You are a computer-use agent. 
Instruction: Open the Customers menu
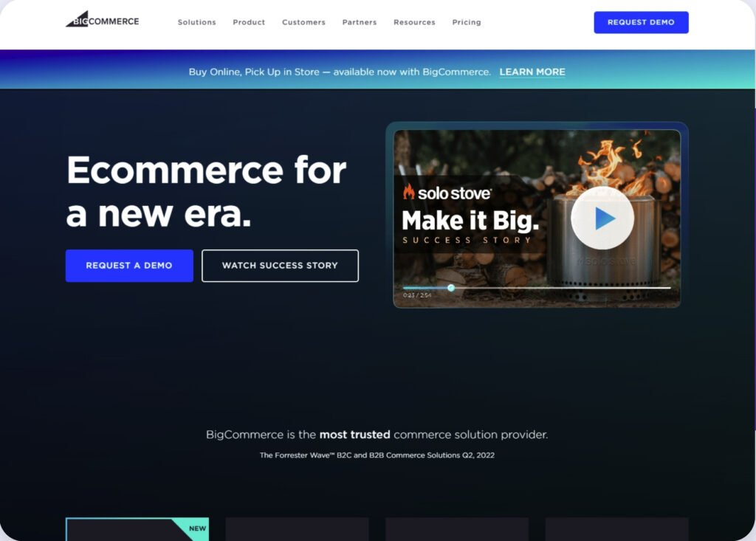point(303,22)
